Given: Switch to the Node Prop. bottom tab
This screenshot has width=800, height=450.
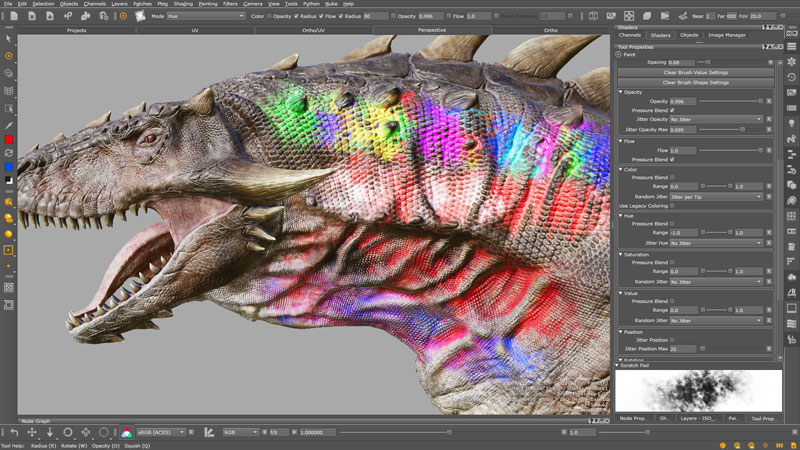Looking at the screenshot, I should click(x=632, y=418).
